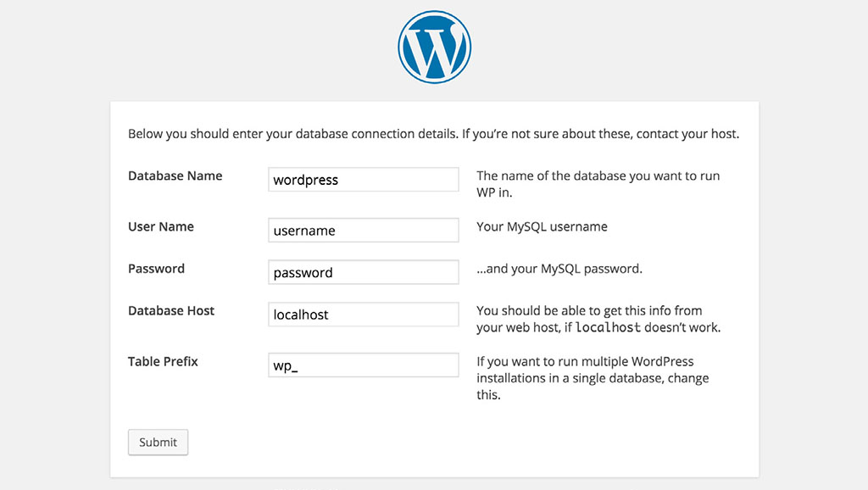Select the '...and your MySQL password' hint
Viewport: 868px width, 490px height.
559,269
